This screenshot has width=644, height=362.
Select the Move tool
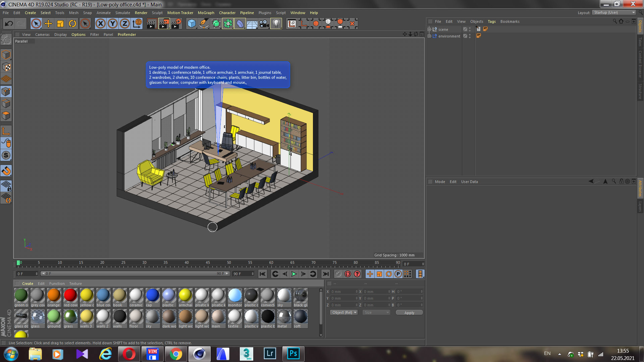coord(48,23)
